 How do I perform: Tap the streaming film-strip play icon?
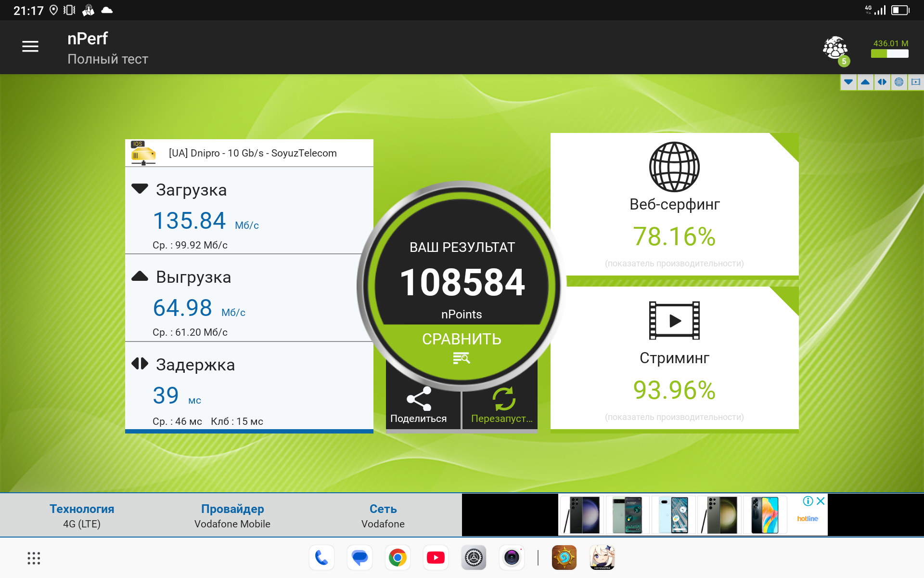tap(674, 320)
